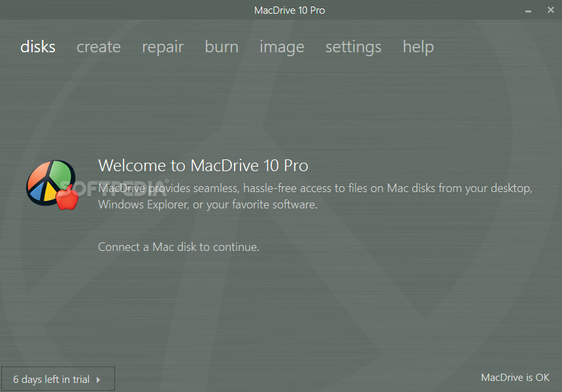Open the help tab
Image resolution: width=562 pixels, height=392 pixels.
point(418,48)
